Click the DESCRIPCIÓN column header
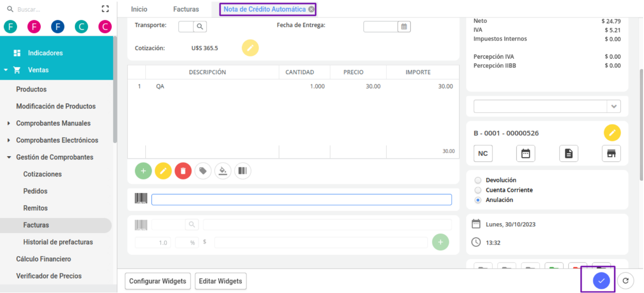The width and height of the screenshot is (644, 293). tap(207, 72)
